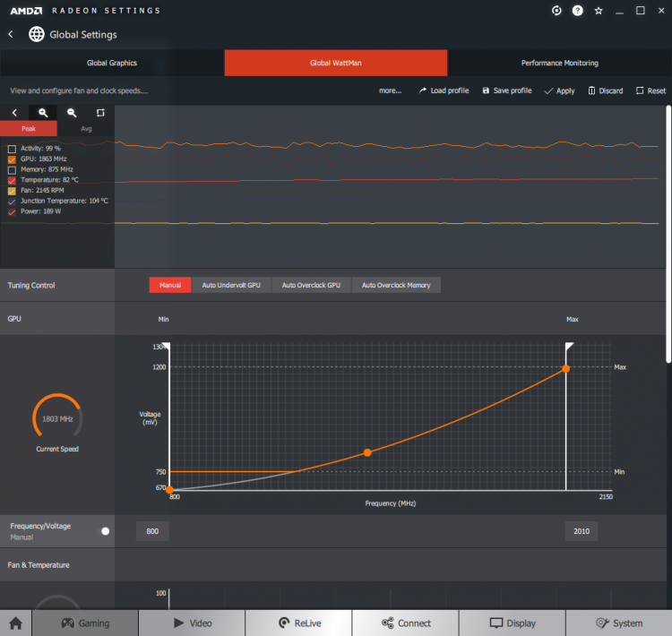Toggle the Temperature 82 °C checkbox
672x636 pixels.
(12, 180)
